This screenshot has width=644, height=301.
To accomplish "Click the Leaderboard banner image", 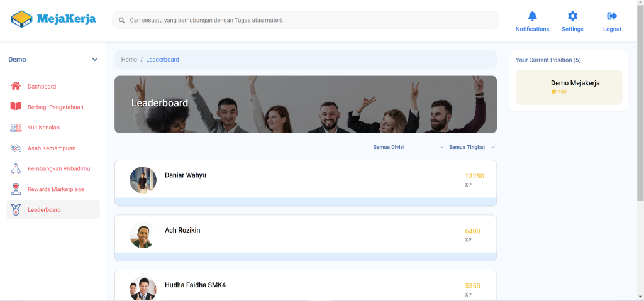I will pyautogui.click(x=306, y=104).
